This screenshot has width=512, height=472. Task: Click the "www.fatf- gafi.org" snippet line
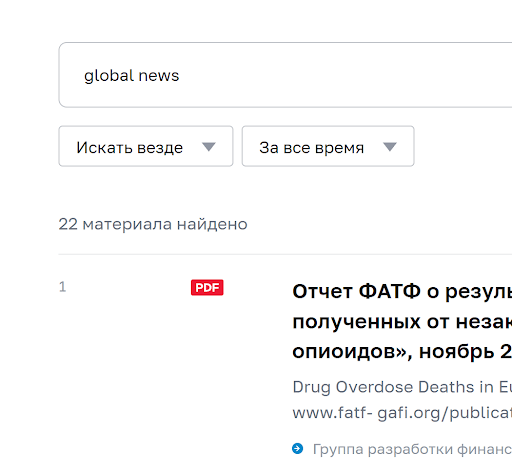[402, 413]
